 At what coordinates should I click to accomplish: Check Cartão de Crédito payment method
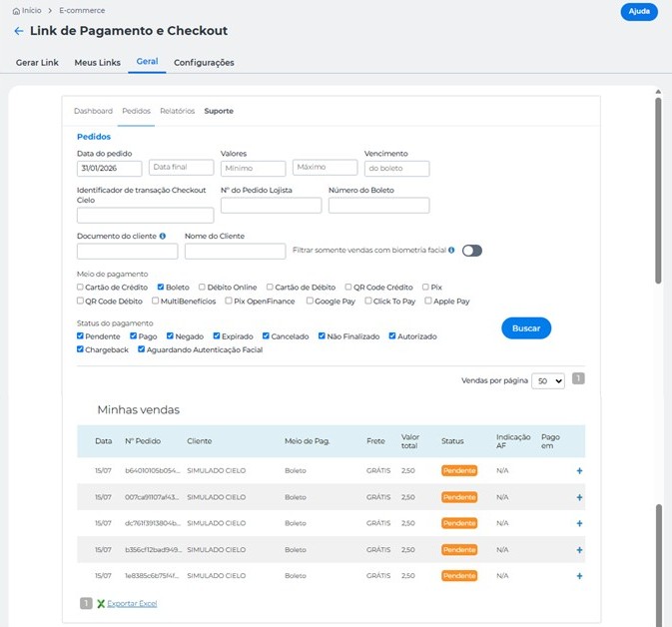tap(80, 287)
